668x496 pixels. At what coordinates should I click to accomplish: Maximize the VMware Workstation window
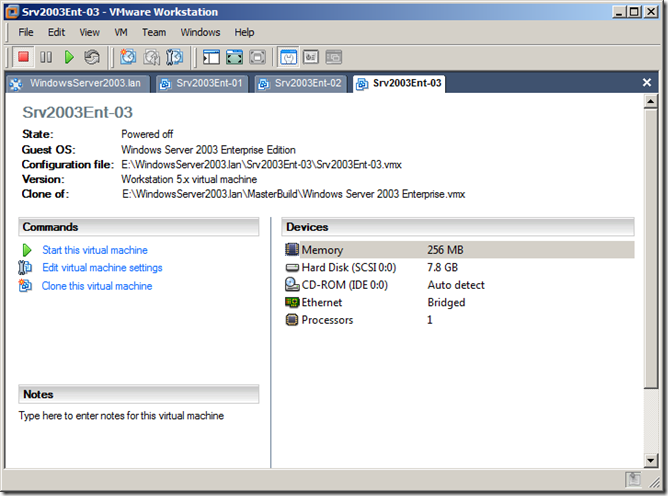pos(635,12)
